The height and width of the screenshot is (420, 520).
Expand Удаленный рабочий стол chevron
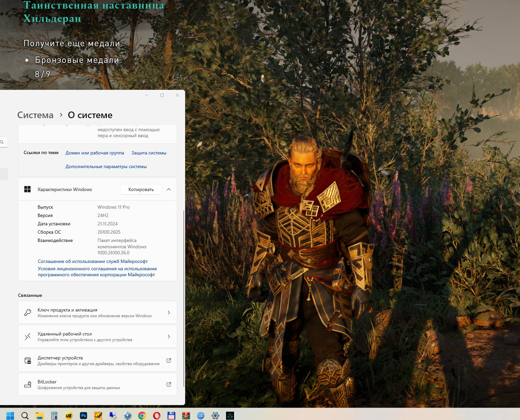coord(169,336)
